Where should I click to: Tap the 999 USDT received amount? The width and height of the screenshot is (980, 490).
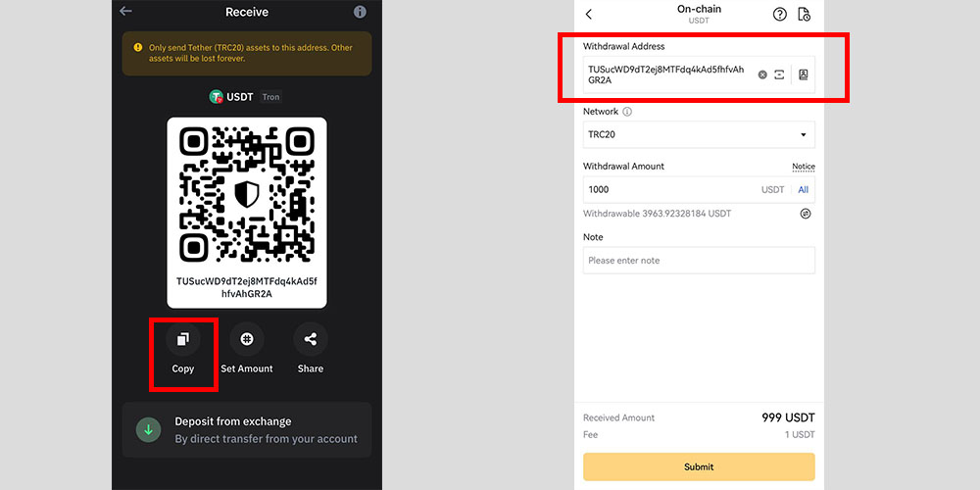(788, 417)
